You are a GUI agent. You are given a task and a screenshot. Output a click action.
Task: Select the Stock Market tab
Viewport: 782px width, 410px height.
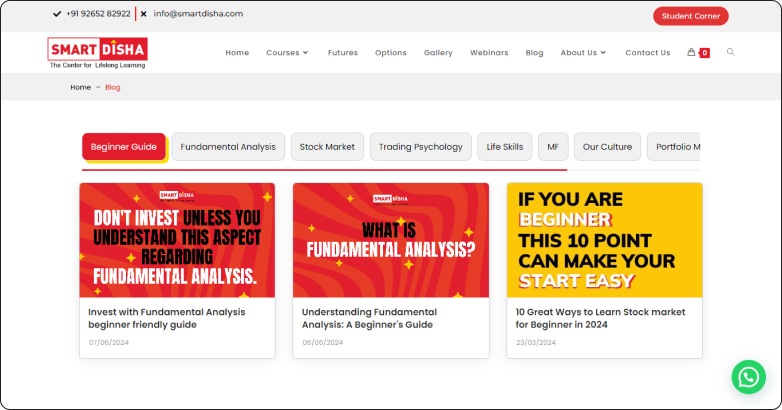(x=327, y=147)
